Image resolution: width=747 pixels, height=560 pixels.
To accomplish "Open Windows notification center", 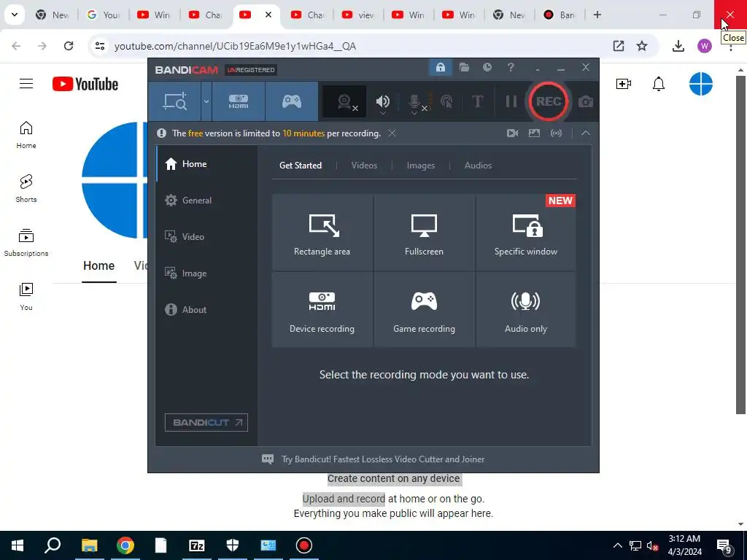I will pos(724,545).
